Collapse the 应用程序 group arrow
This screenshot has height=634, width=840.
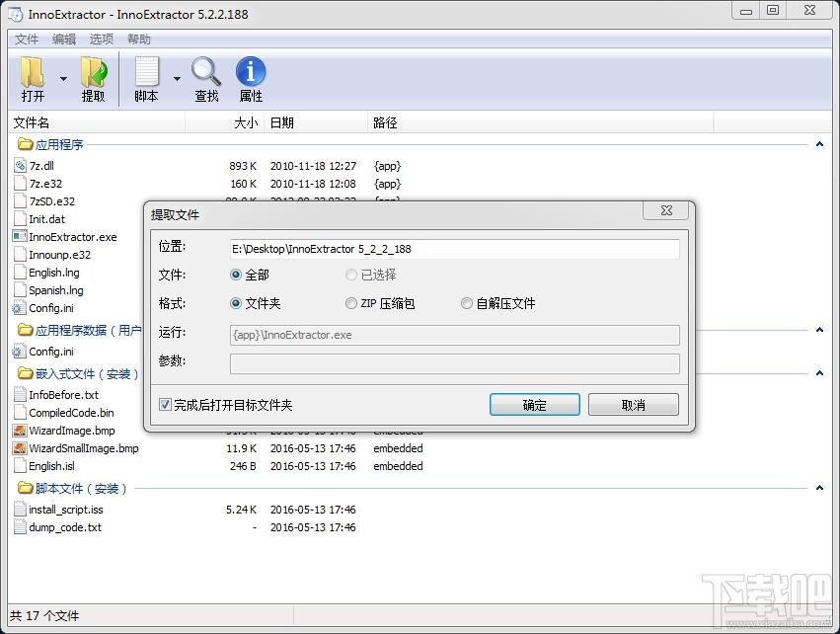pyautogui.click(x=819, y=144)
